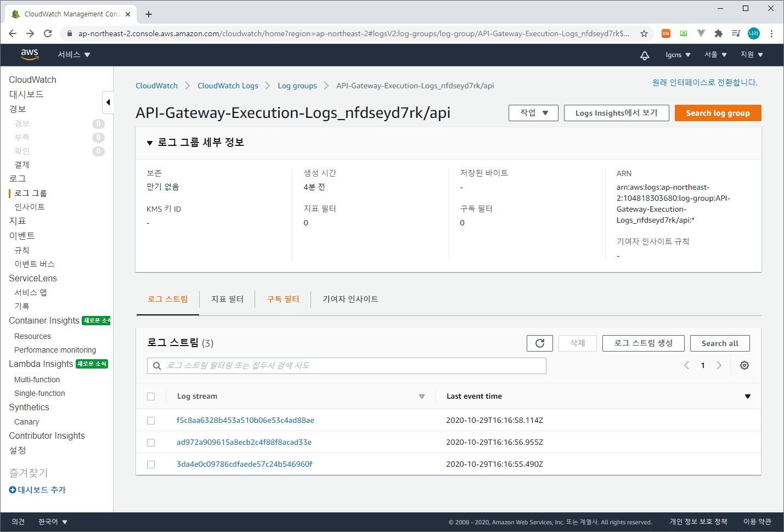This screenshot has width=784, height=532.
Task: Go to previous page of log streams
Action: [686, 365]
